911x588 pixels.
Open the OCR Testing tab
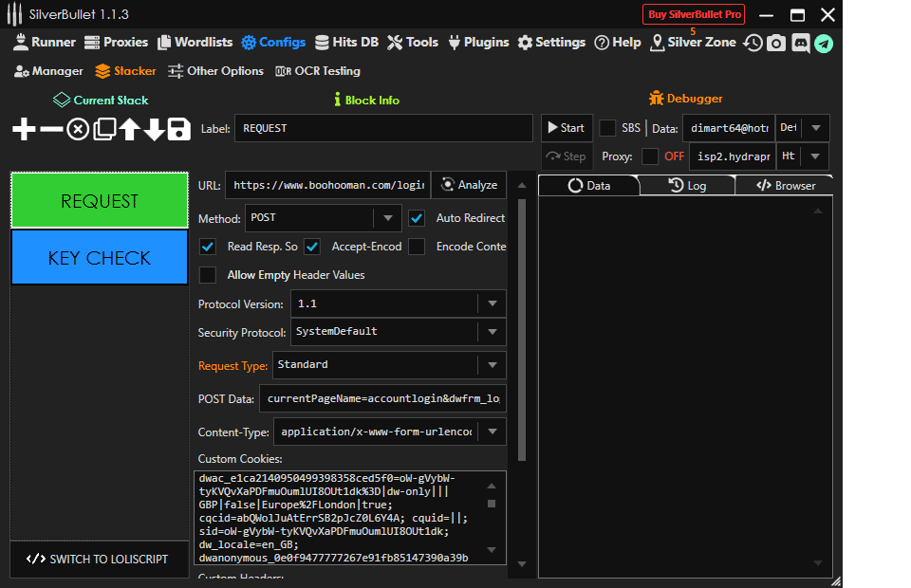[318, 71]
